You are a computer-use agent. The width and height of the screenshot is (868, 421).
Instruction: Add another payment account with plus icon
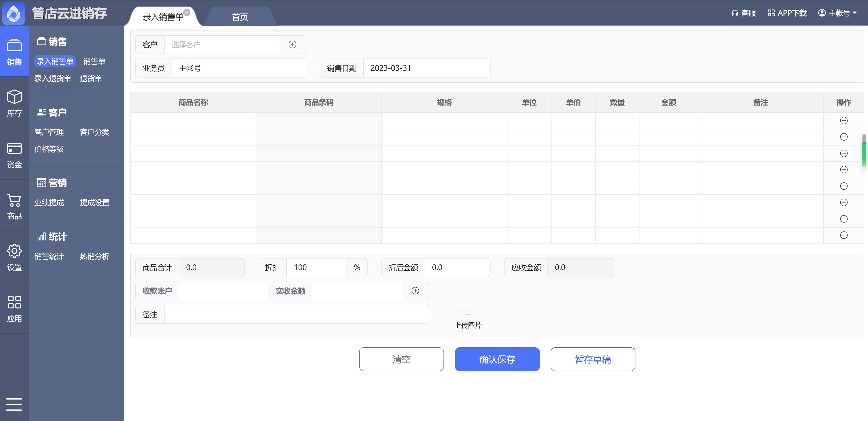click(x=415, y=291)
